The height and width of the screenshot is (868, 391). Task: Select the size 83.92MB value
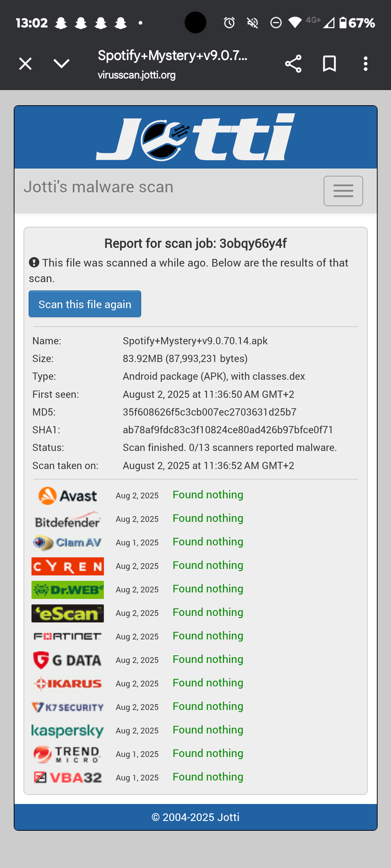(x=185, y=359)
